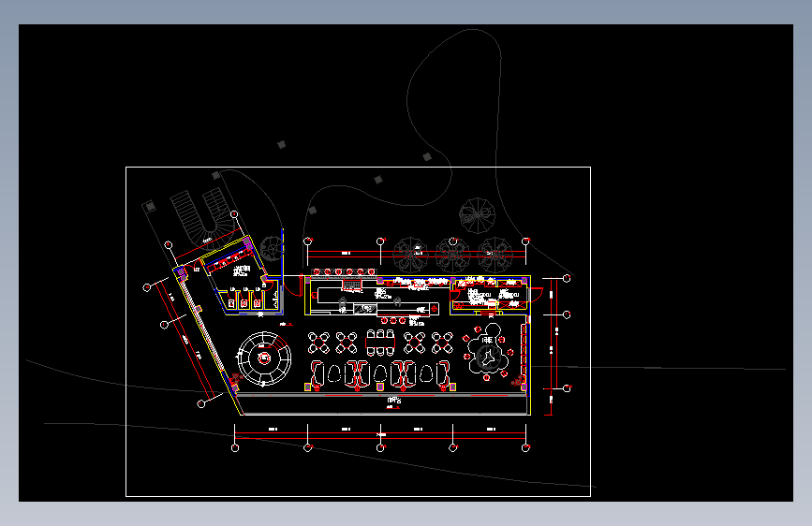Click the bottom-right grid axis bubble
Viewport: 812px width, 526px height.
525,447
